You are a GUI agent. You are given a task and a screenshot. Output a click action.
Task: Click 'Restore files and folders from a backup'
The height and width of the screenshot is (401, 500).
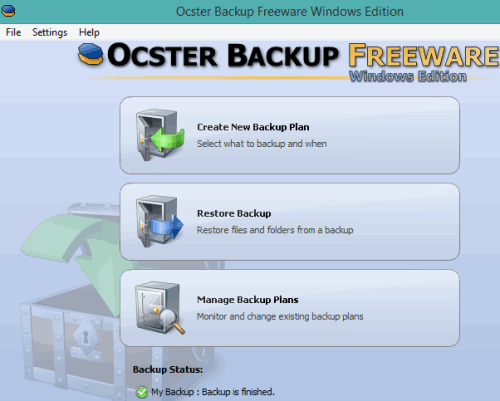[x=275, y=230]
